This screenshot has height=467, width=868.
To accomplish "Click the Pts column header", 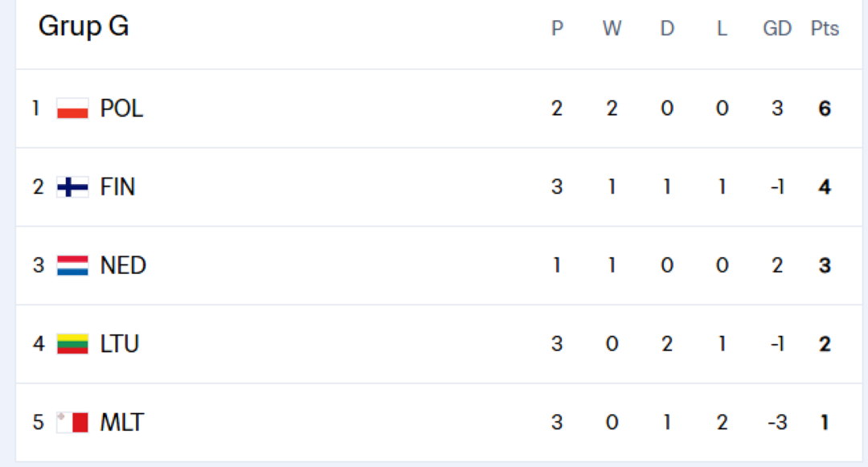I will [x=825, y=28].
